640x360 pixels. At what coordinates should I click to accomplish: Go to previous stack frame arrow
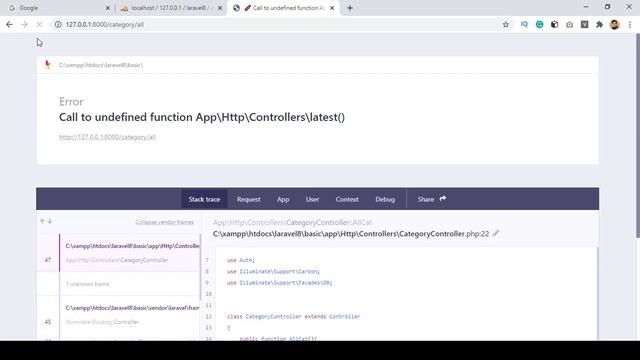(42, 221)
